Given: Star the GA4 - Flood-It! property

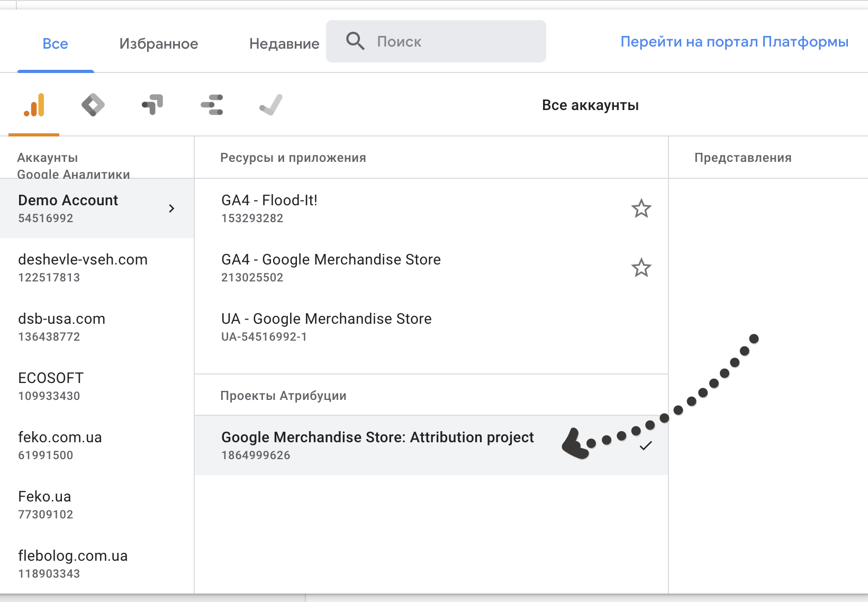Looking at the screenshot, I should point(641,208).
